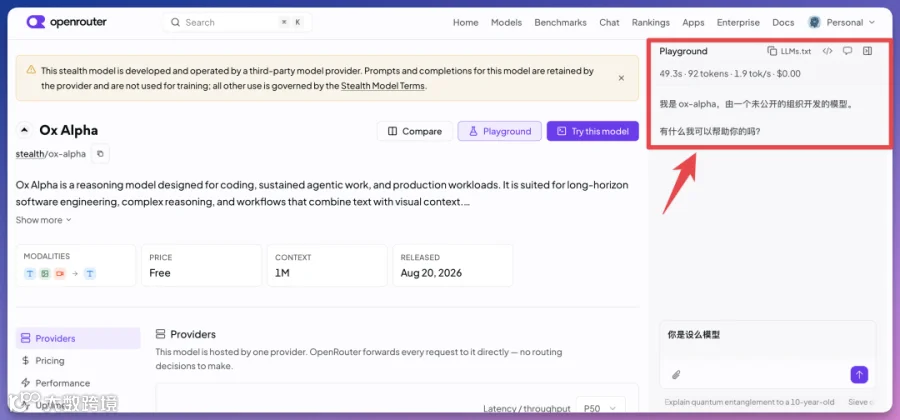
Task: Collapse the Playground side panel icon
Action: [x=867, y=51]
